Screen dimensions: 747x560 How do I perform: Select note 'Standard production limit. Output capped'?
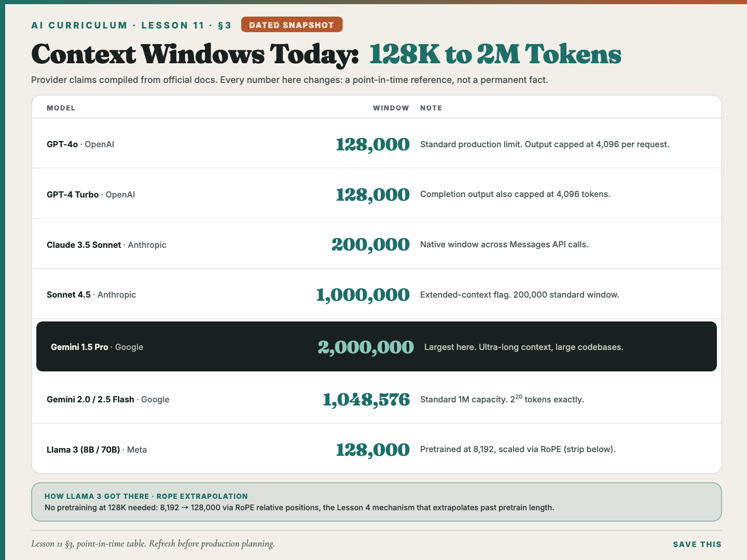(545, 144)
